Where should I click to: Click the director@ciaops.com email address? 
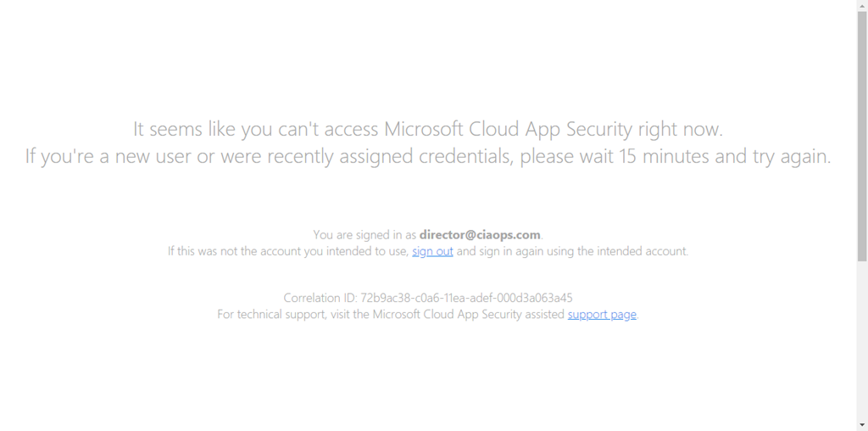click(480, 234)
